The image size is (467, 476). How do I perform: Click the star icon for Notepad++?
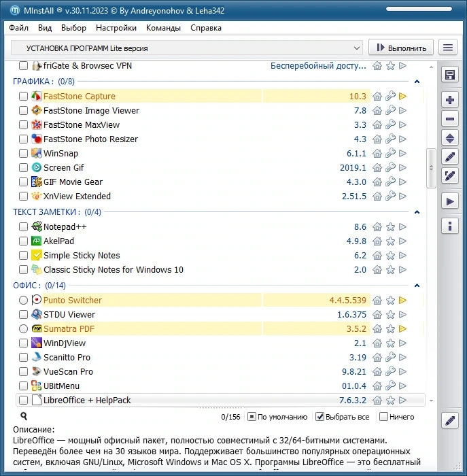click(390, 226)
